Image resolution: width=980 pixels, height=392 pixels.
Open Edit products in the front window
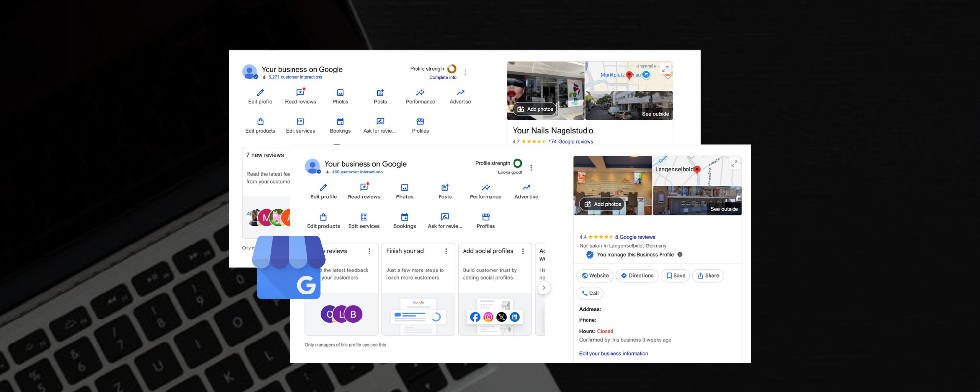(323, 221)
